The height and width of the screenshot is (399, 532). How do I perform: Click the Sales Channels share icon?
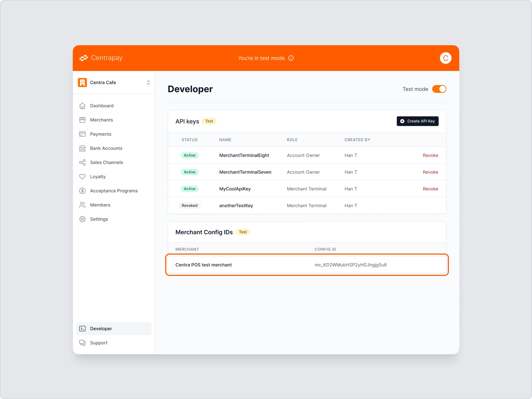tap(82, 162)
